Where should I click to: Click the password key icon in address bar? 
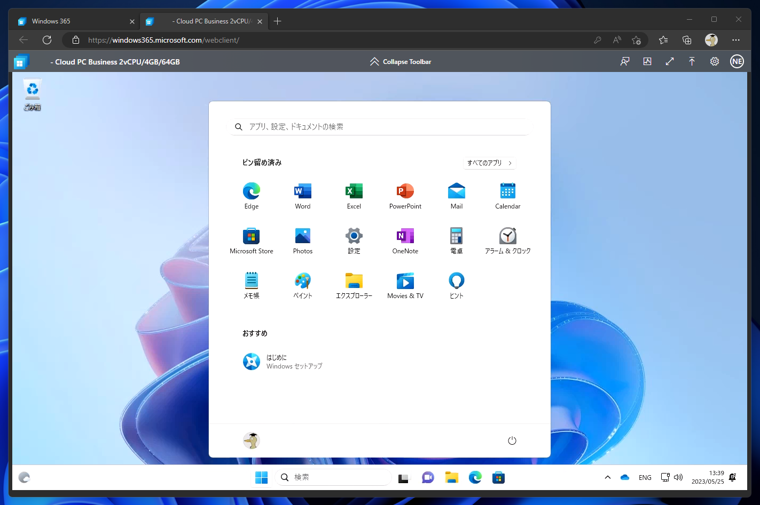click(597, 40)
